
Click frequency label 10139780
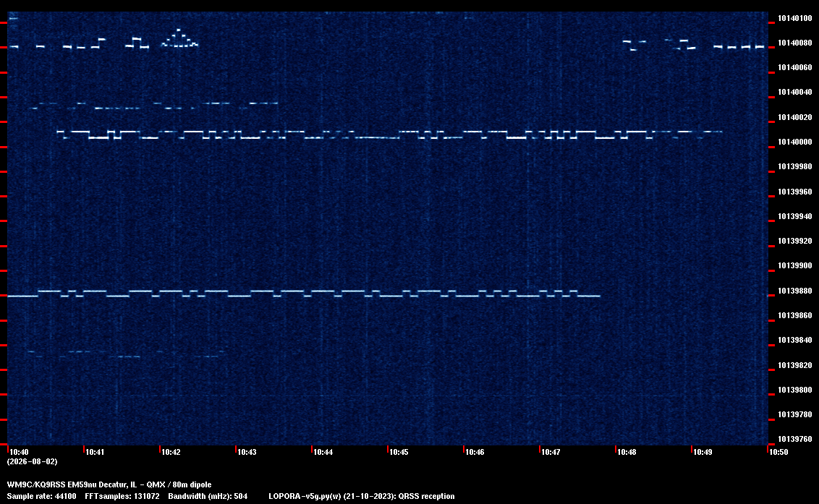click(795, 414)
